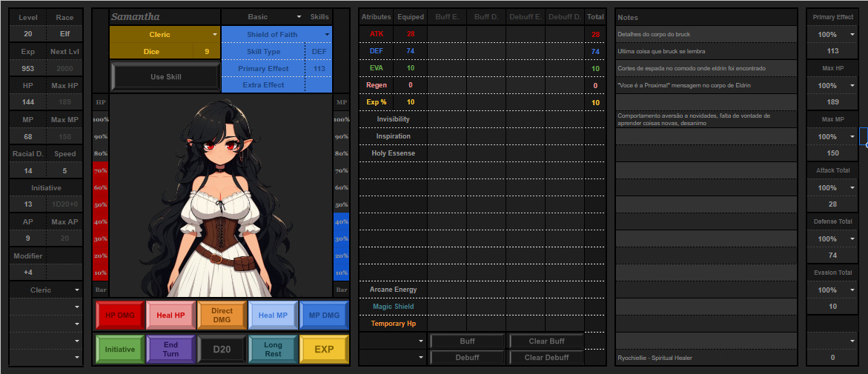The image size is (868, 374).
Task: Select the 70% mark on HP bar
Action: (101, 170)
